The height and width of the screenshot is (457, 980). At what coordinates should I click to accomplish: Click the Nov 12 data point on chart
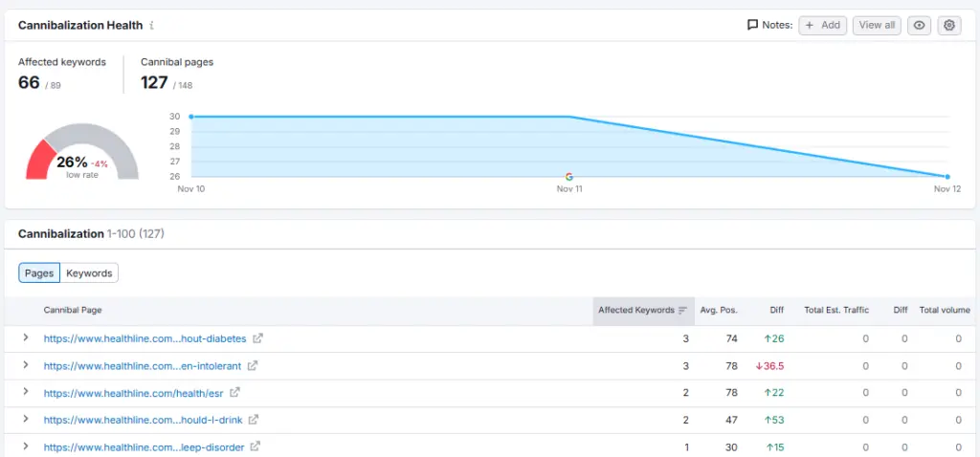pyautogui.click(x=947, y=177)
